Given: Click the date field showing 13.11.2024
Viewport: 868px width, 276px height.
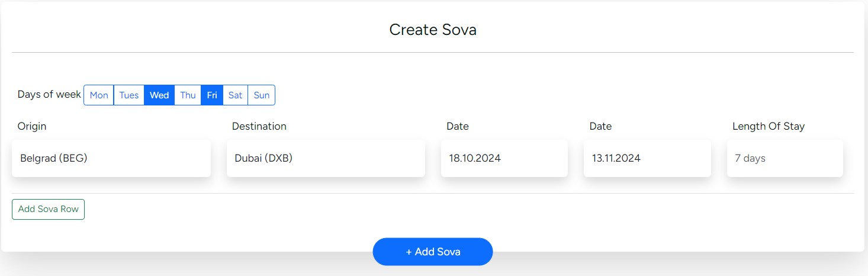Looking at the screenshot, I should (x=647, y=158).
